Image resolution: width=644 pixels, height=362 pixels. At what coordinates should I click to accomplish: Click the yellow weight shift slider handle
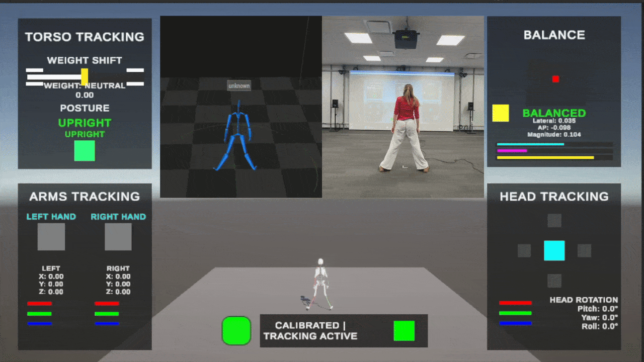click(85, 75)
